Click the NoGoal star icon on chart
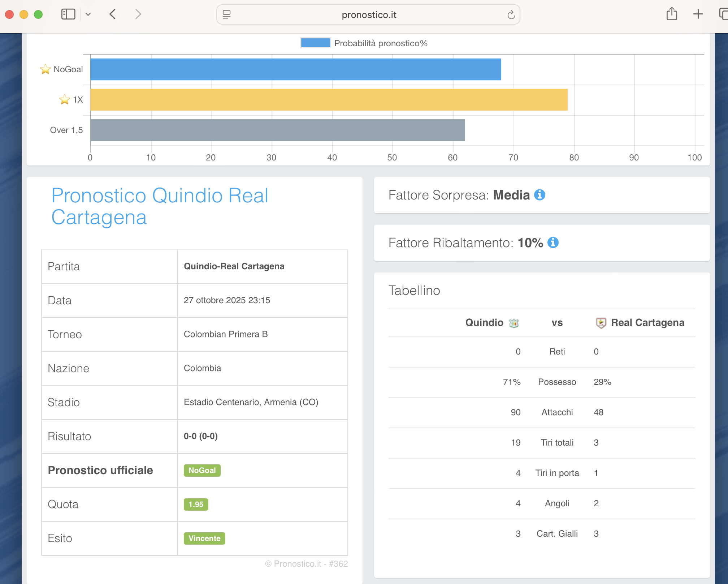 [x=45, y=69]
